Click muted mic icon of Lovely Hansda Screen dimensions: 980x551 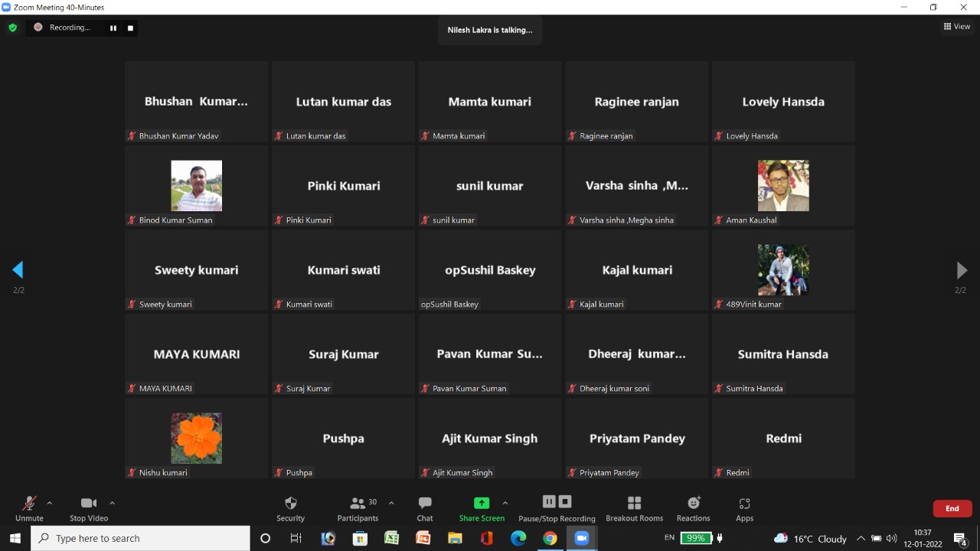tap(719, 135)
